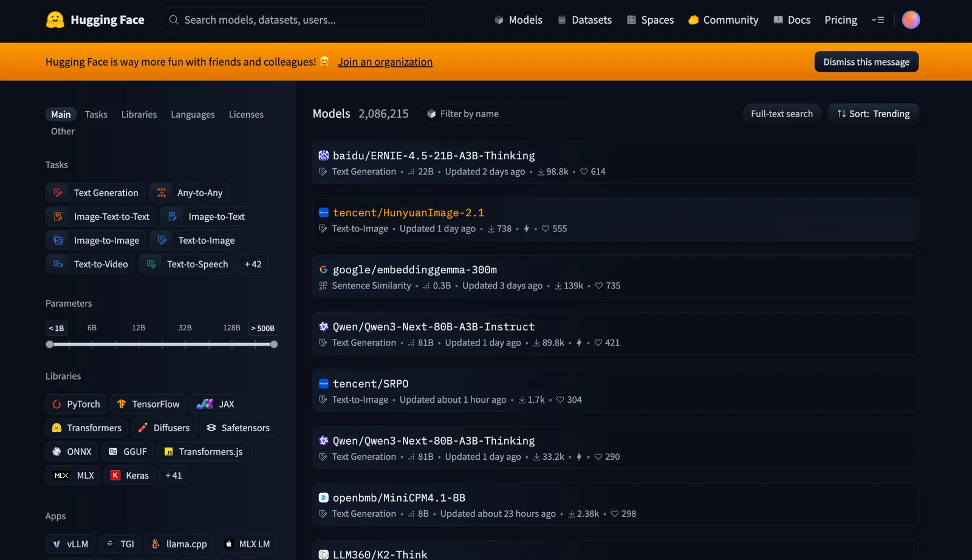972x560 pixels.
Task: Click the Text-to-Speech task icon
Action: click(151, 264)
